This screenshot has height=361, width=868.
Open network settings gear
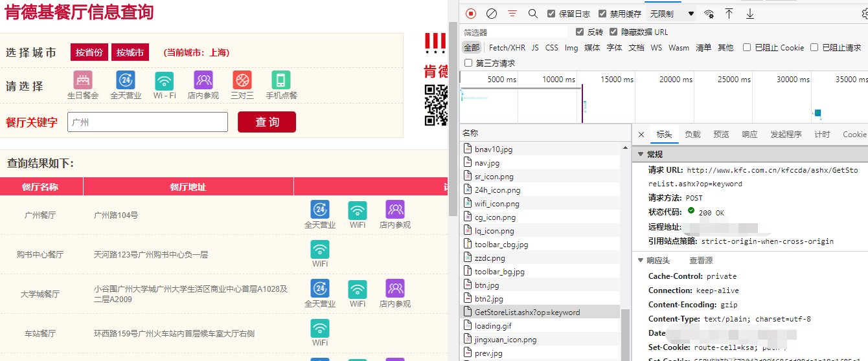pos(864,14)
